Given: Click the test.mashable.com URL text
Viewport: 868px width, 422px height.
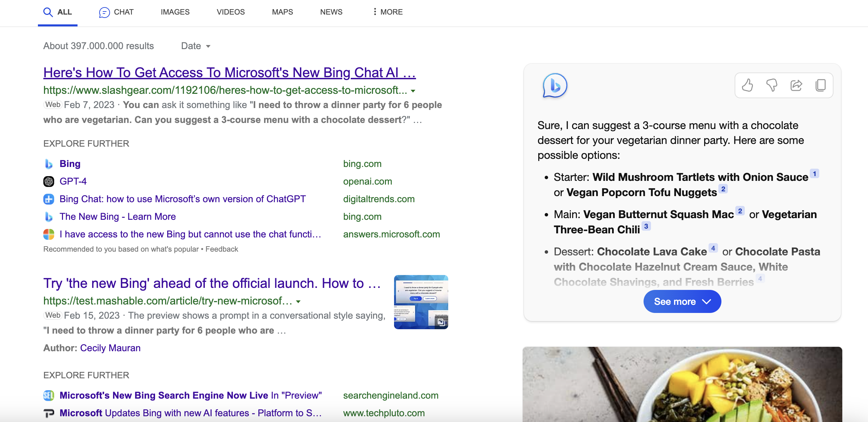Looking at the screenshot, I should (168, 301).
